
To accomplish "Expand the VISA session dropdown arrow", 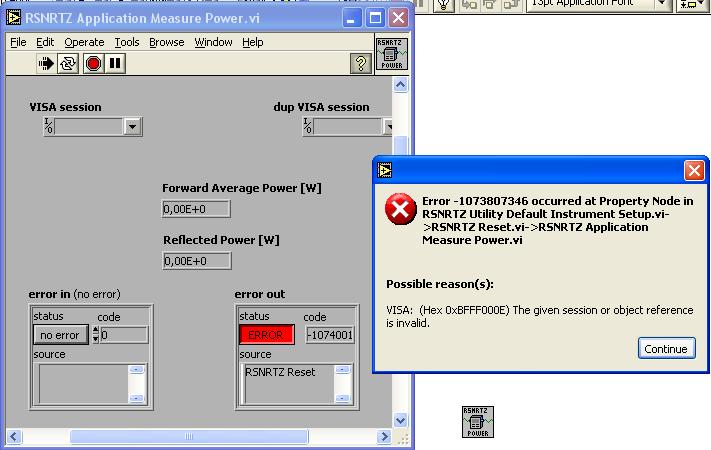I will pyautogui.click(x=132, y=127).
